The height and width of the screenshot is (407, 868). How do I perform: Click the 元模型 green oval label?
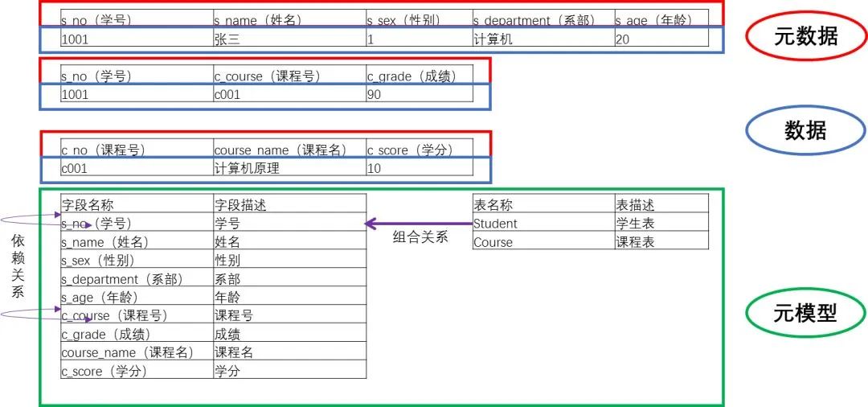pos(805,314)
